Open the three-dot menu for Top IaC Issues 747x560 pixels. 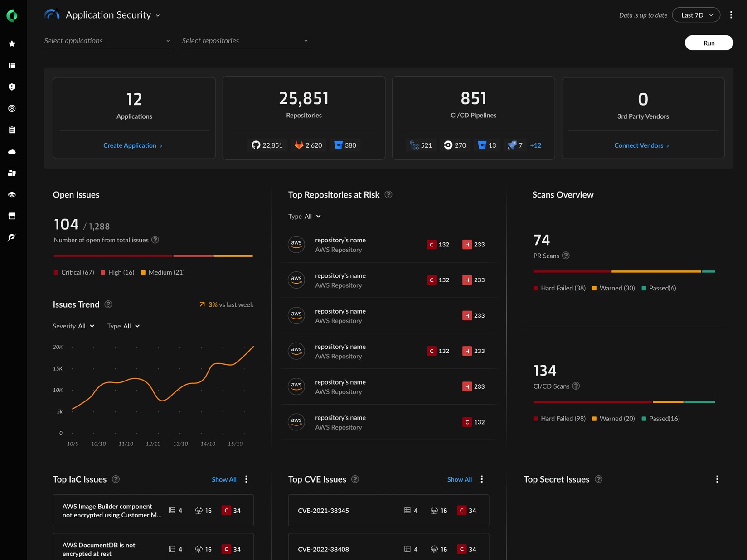tap(246, 479)
